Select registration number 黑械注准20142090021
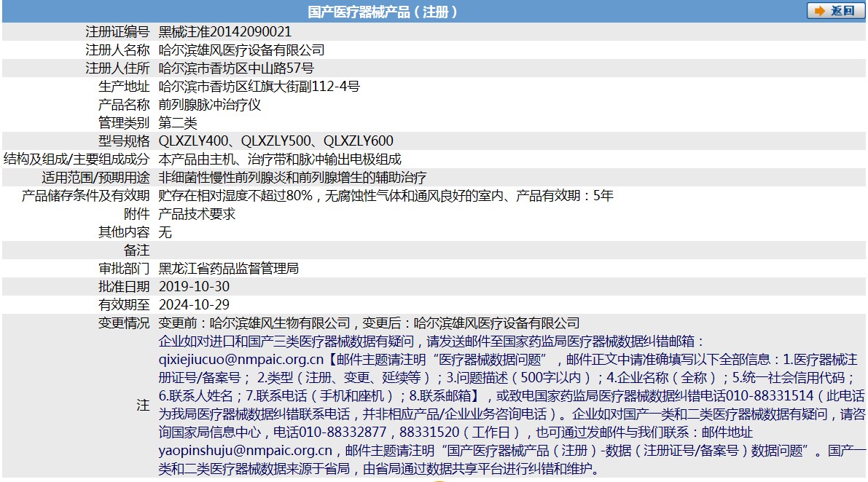The image size is (868, 482). pos(224,32)
